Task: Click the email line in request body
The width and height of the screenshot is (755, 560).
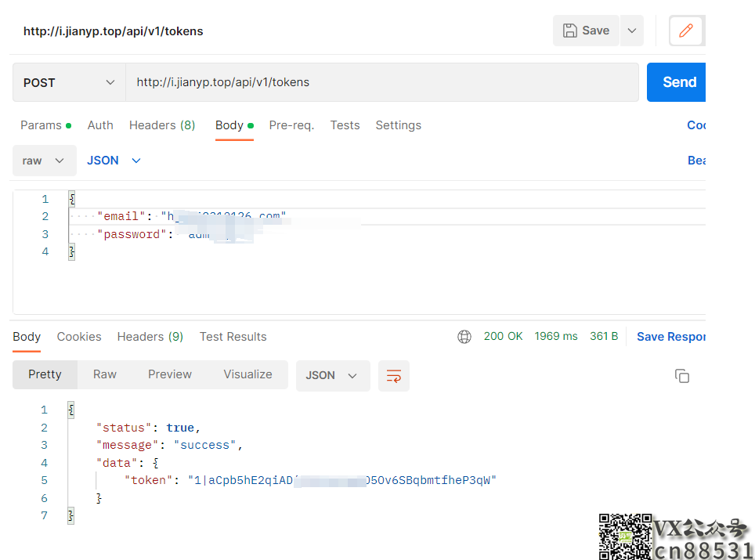Action: 192,216
